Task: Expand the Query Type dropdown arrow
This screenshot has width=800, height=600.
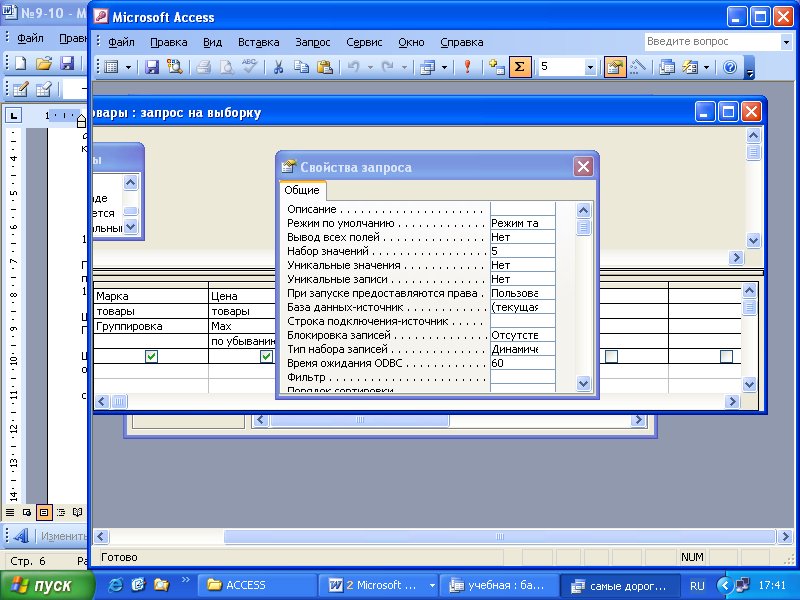Action: pos(444,67)
